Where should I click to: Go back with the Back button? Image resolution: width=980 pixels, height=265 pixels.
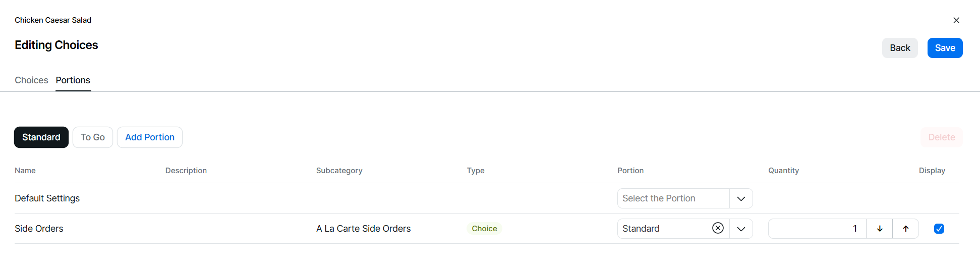click(899, 48)
